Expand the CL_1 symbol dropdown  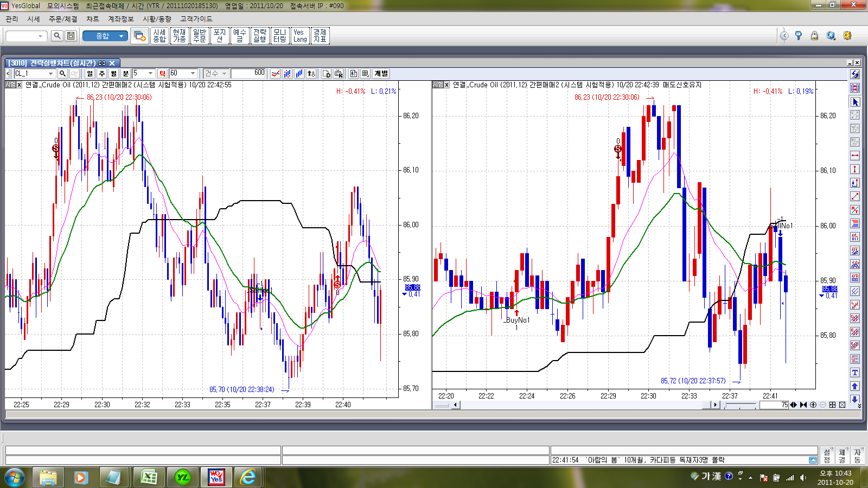pos(50,74)
